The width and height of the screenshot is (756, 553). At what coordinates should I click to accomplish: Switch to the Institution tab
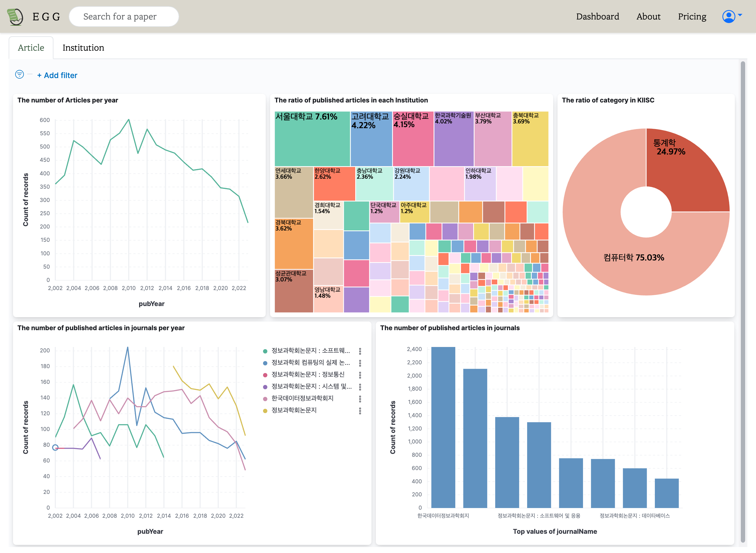[83, 47]
